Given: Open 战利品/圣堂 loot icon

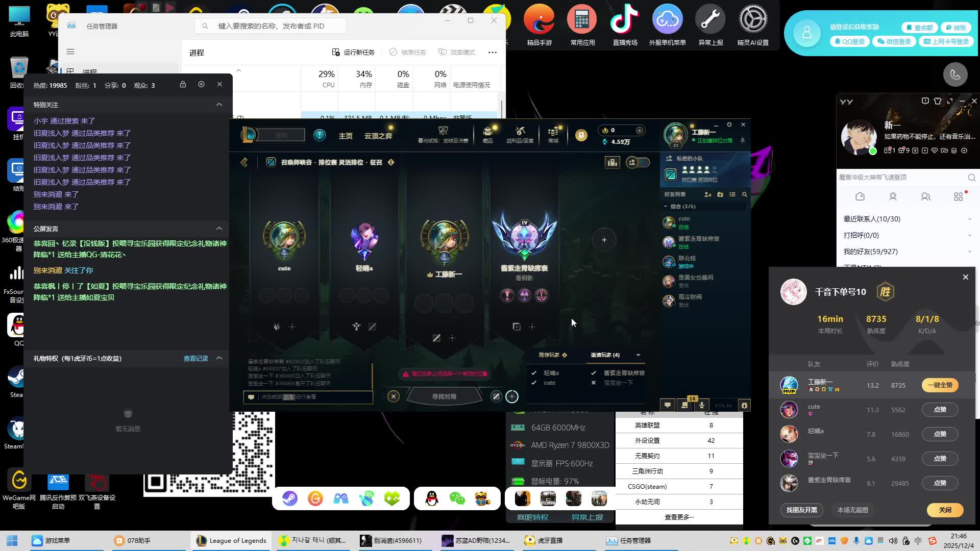Looking at the screenshot, I should pyautogui.click(x=520, y=134).
